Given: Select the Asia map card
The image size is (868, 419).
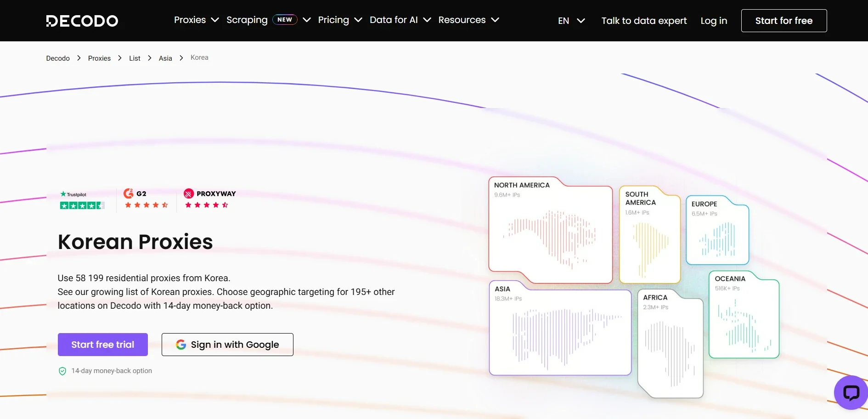Looking at the screenshot, I should coord(560,328).
